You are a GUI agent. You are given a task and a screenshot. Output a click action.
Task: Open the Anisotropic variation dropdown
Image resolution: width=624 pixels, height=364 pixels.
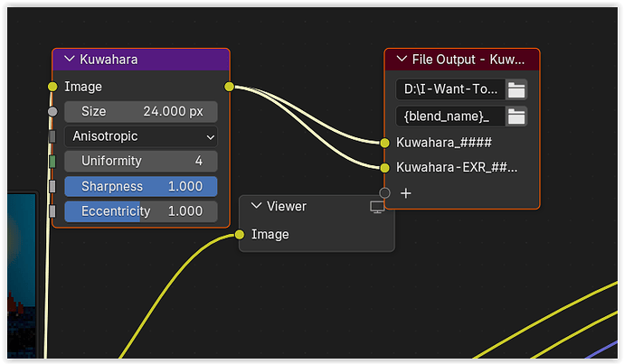click(x=141, y=136)
